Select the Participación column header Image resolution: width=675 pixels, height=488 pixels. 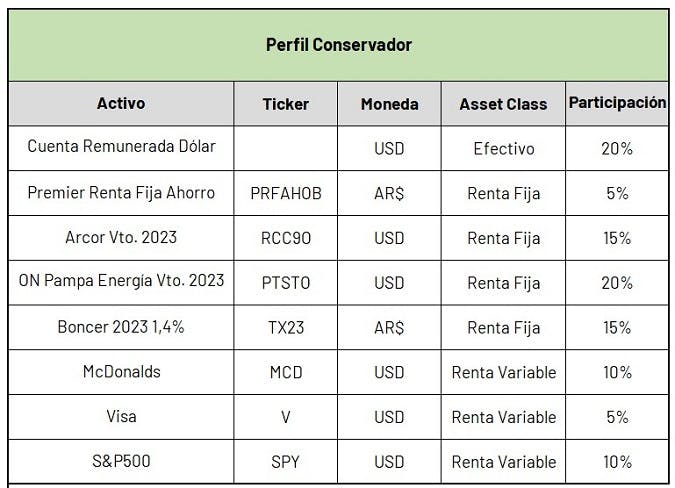coord(617,104)
